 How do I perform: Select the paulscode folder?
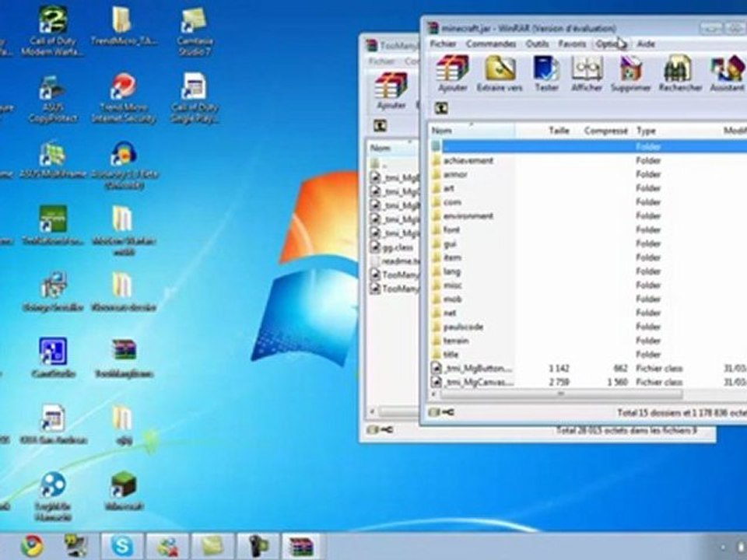point(463,327)
